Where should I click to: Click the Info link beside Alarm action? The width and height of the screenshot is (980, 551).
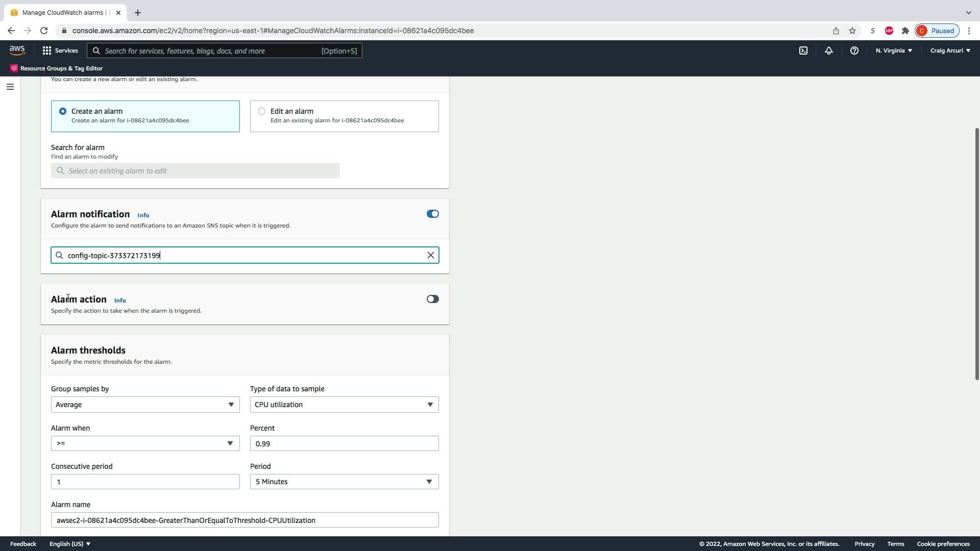[x=120, y=300]
